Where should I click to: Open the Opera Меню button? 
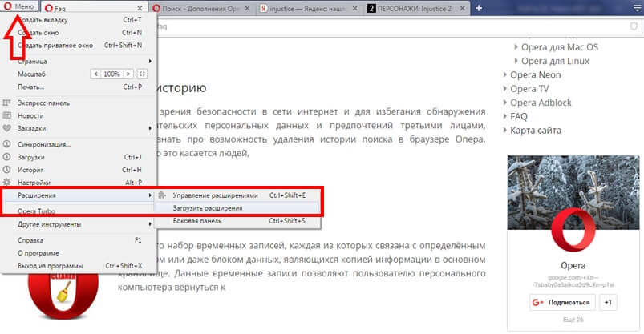click(19, 6)
